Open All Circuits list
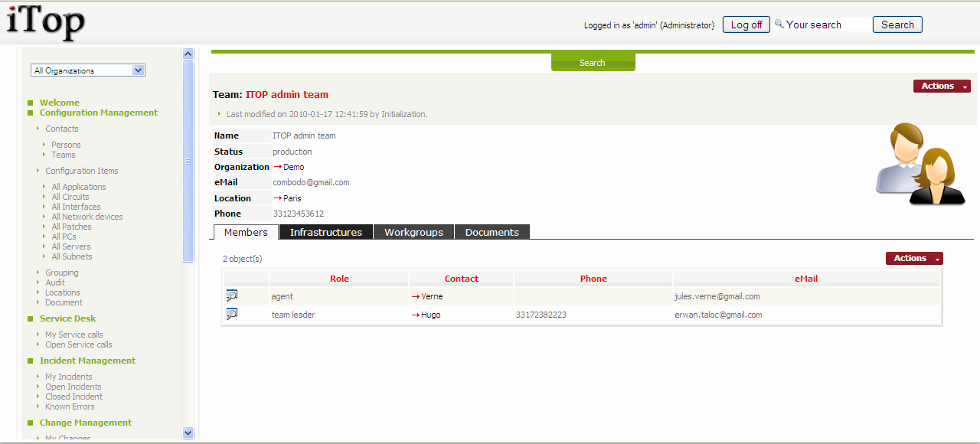980x444 pixels. [x=70, y=197]
